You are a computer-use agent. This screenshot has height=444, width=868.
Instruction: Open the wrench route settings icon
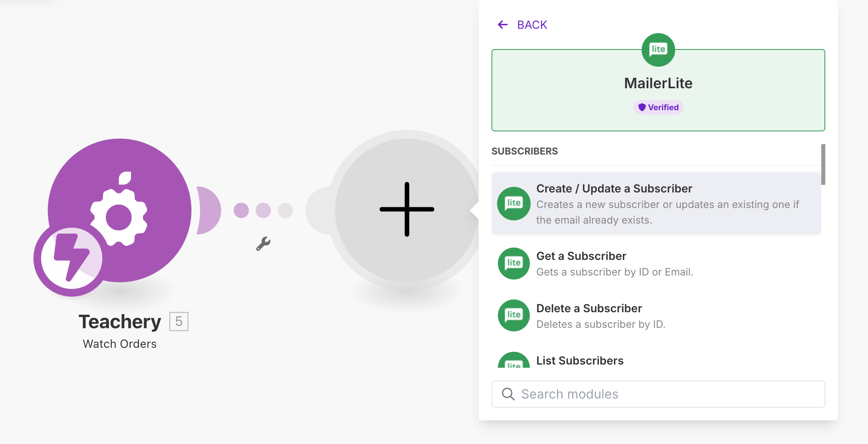pos(263,244)
